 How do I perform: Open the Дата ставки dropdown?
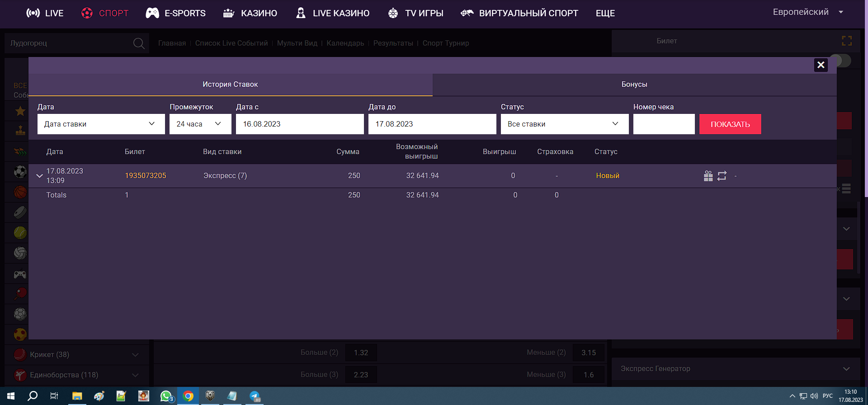pyautogui.click(x=101, y=124)
